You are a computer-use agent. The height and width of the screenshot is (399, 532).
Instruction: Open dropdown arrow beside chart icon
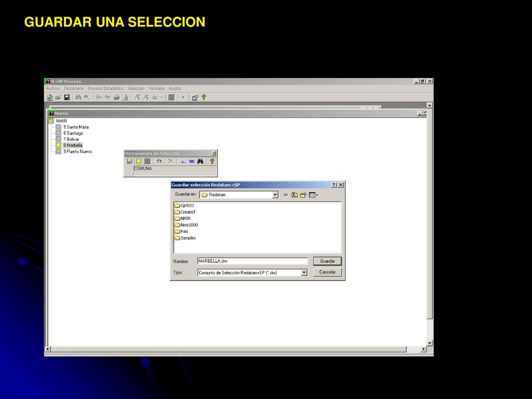(x=162, y=98)
